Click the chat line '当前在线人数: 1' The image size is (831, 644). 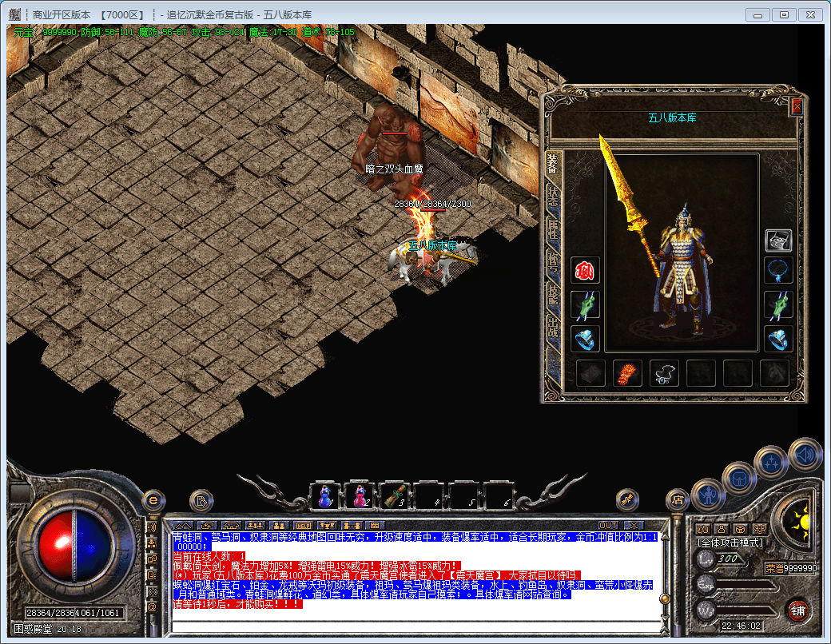click(x=209, y=556)
